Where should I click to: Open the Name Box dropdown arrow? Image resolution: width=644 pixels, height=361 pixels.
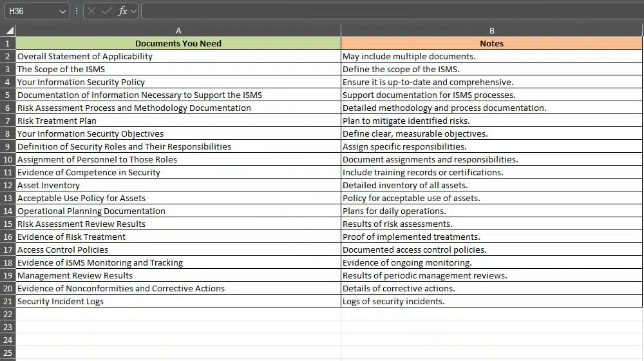[62, 12]
